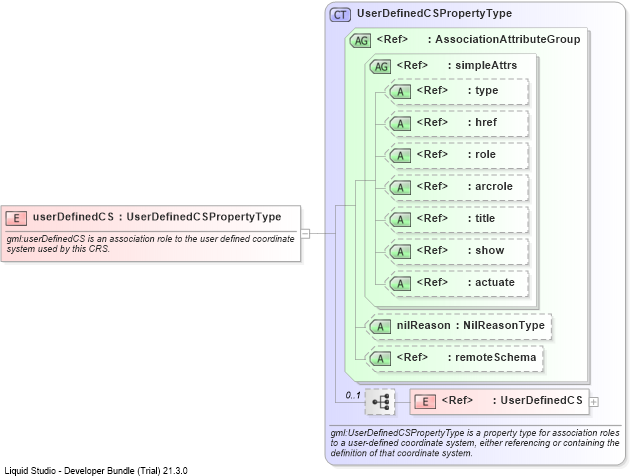Click the AG icon of simpleAttrs

[x=380, y=66]
